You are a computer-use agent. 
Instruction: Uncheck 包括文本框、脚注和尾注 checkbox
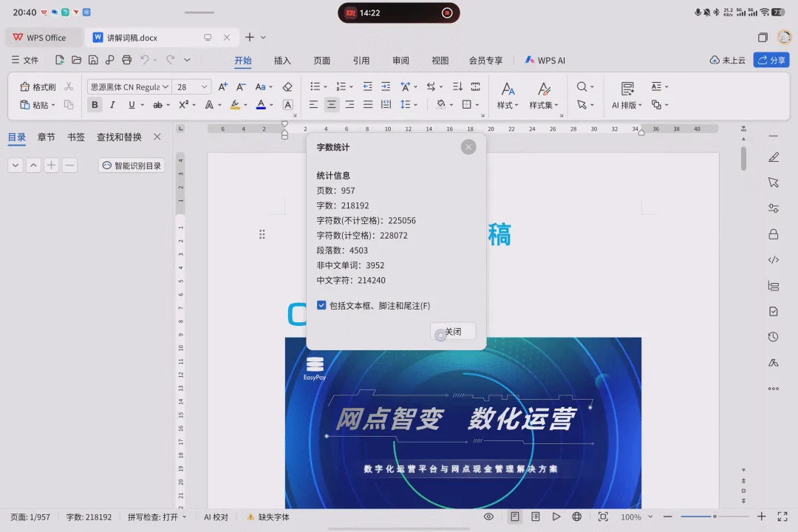click(x=321, y=305)
